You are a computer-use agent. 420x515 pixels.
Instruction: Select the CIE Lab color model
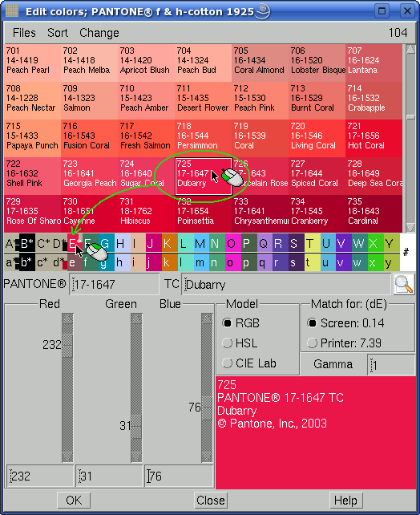point(249,363)
